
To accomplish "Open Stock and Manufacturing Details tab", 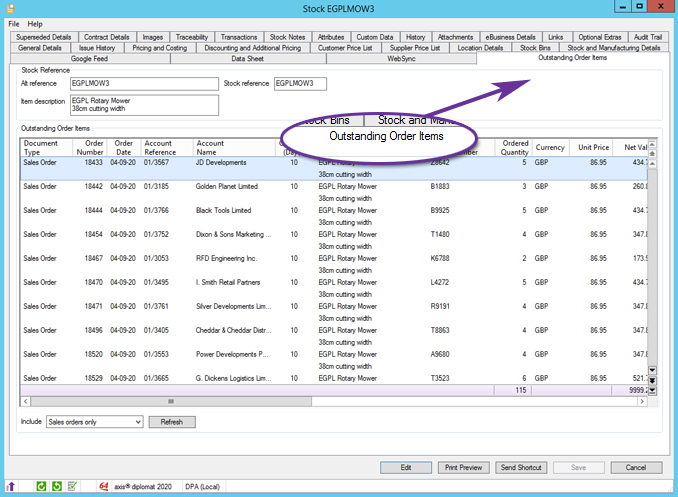I will pyautogui.click(x=614, y=48).
